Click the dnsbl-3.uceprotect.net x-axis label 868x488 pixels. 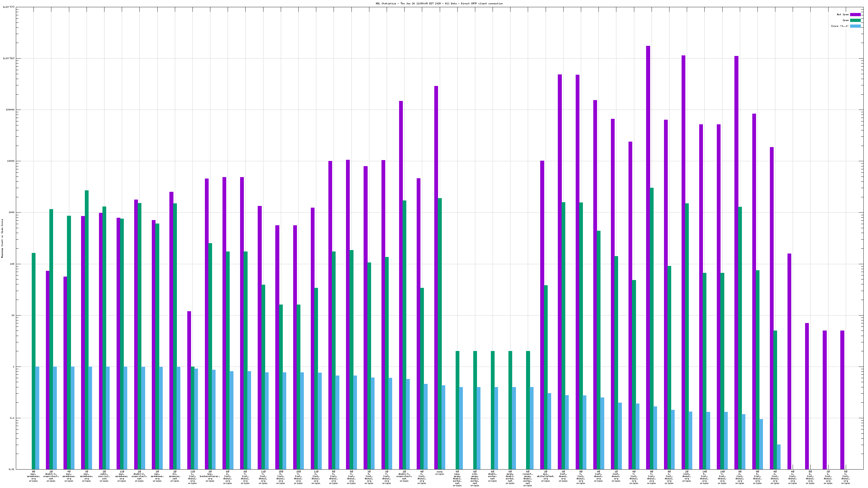point(404,476)
